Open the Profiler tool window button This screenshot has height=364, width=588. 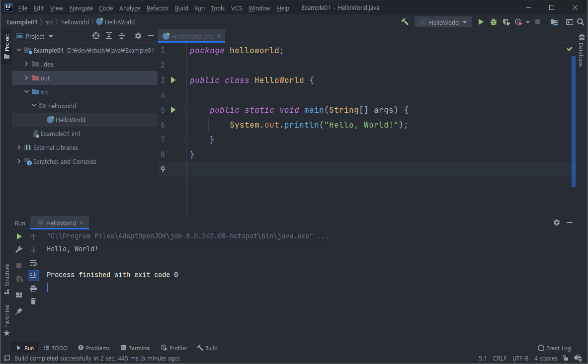point(174,348)
